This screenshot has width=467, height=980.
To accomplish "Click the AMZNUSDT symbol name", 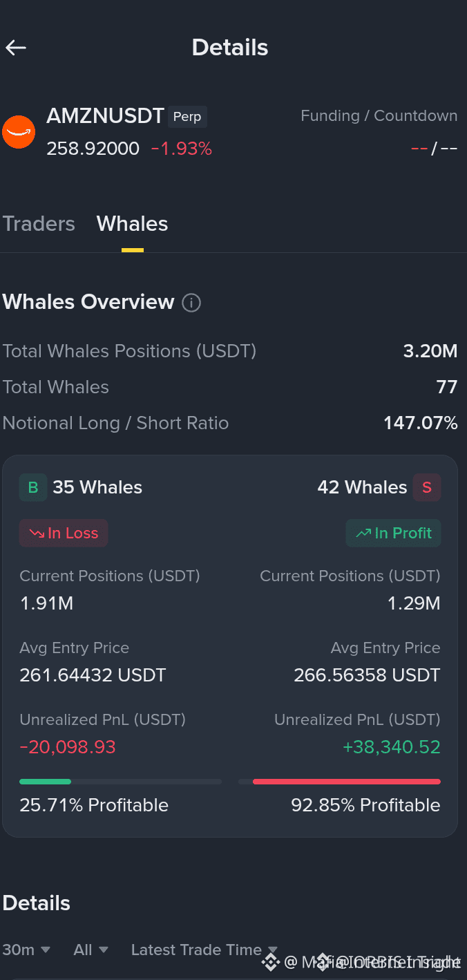I will (x=105, y=116).
